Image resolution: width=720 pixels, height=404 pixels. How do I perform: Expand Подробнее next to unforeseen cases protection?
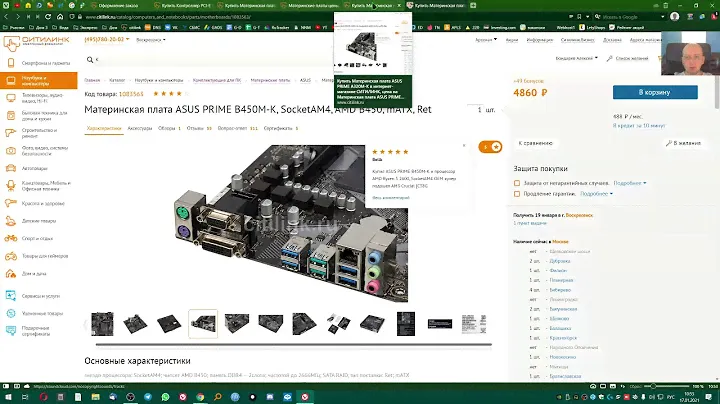[x=628, y=183]
